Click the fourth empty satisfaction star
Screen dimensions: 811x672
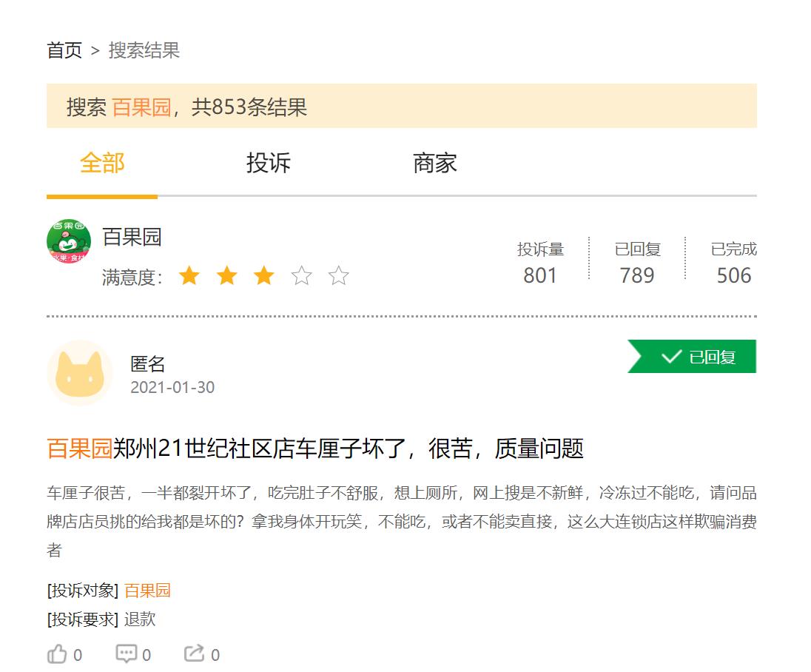pyautogui.click(x=301, y=277)
